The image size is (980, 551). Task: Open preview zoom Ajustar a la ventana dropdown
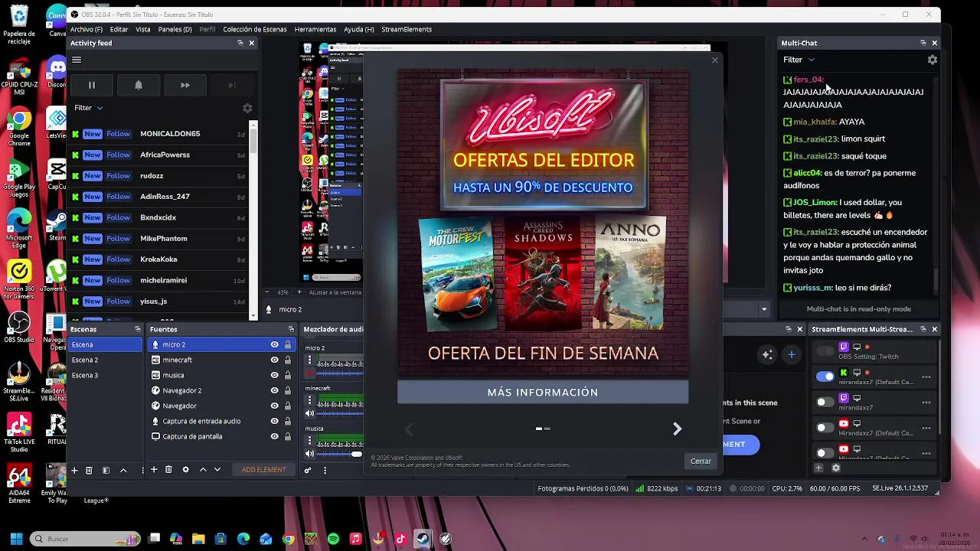pyautogui.click(x=335, y=292)
